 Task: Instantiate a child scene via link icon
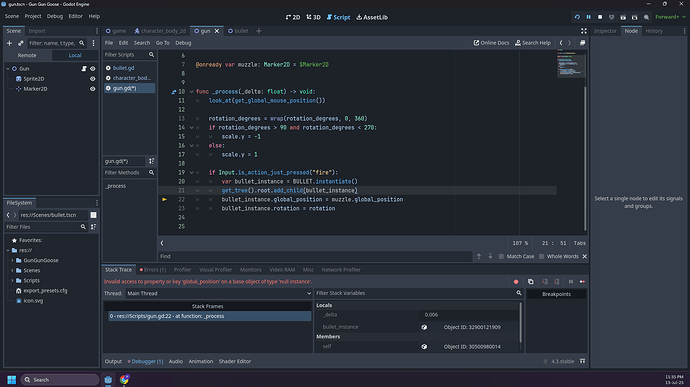click(21, 43)
